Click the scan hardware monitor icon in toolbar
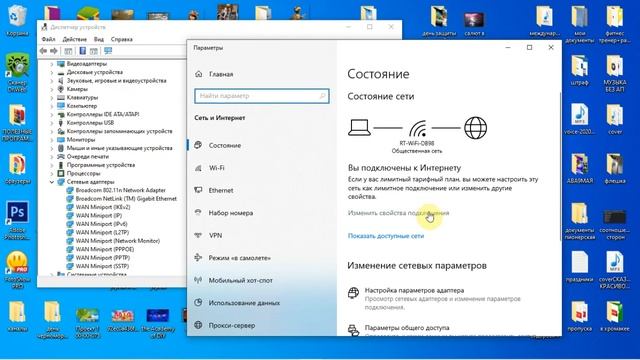640x360 pixels. 108,51
